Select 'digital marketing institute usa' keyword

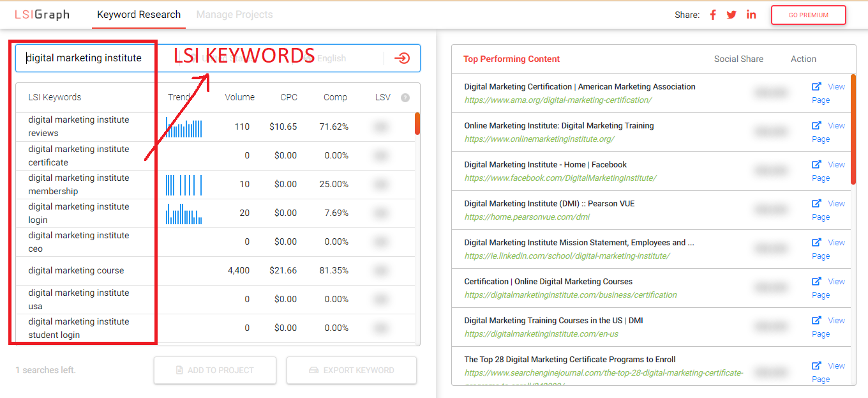79,299
